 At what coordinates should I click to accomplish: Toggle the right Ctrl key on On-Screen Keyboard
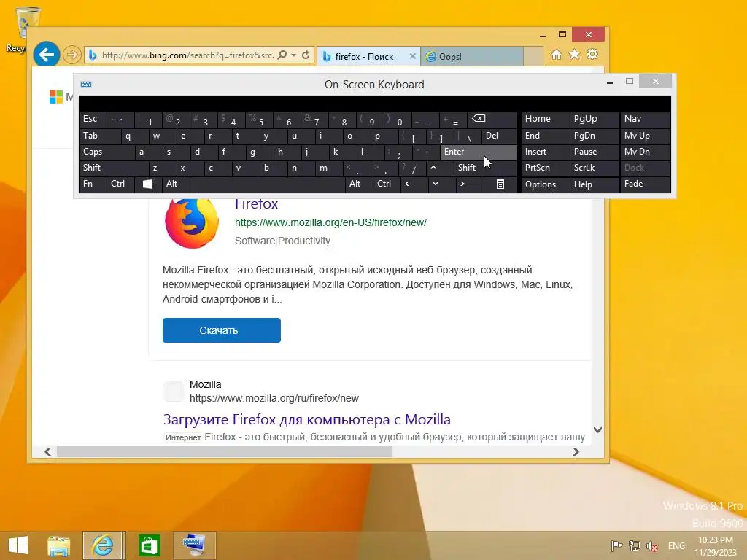(387, 184)
